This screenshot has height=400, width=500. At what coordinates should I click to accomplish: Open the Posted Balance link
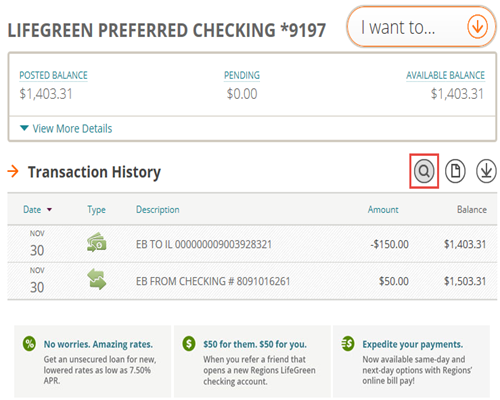click(x=53, y=75)
